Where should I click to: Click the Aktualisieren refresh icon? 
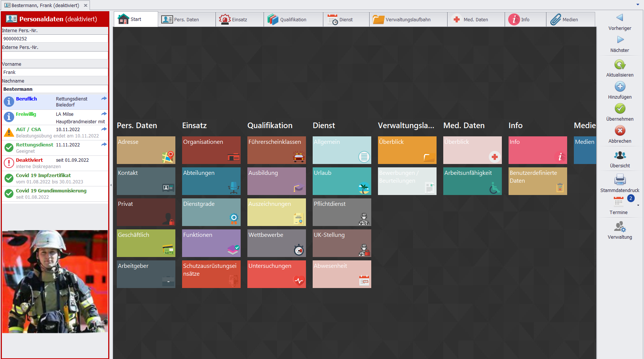pyautogui.click(x=620, y=65)
